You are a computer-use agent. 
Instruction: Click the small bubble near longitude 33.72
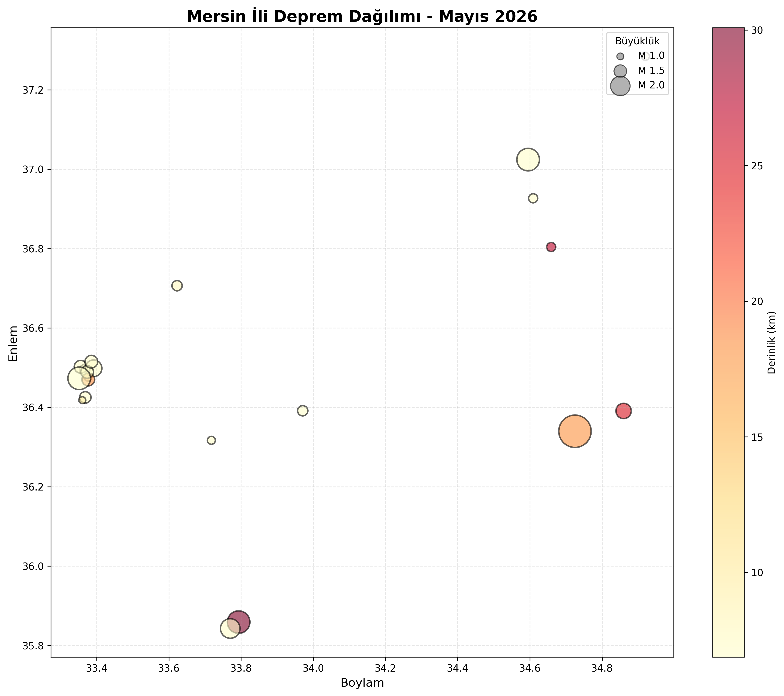click(x=211, y=440)
